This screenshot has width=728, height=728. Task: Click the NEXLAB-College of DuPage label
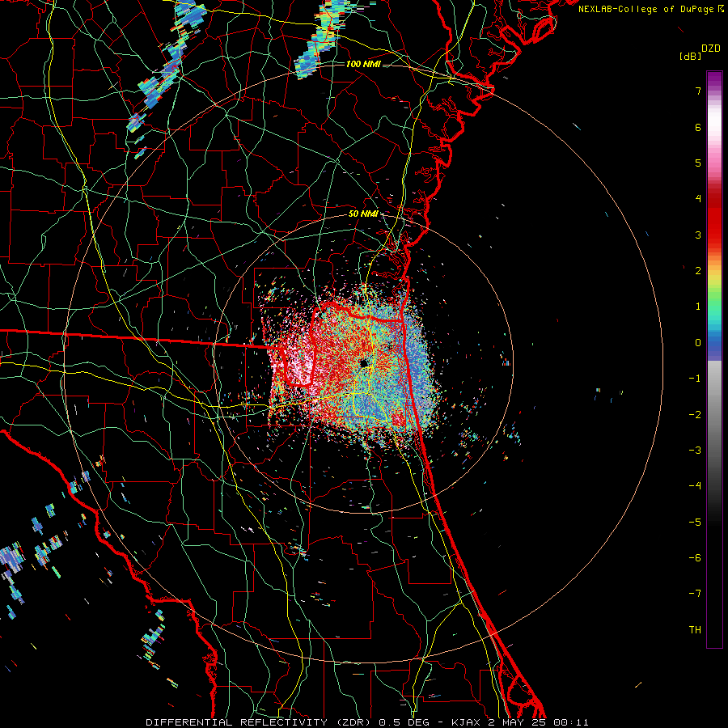coord(645,9)
